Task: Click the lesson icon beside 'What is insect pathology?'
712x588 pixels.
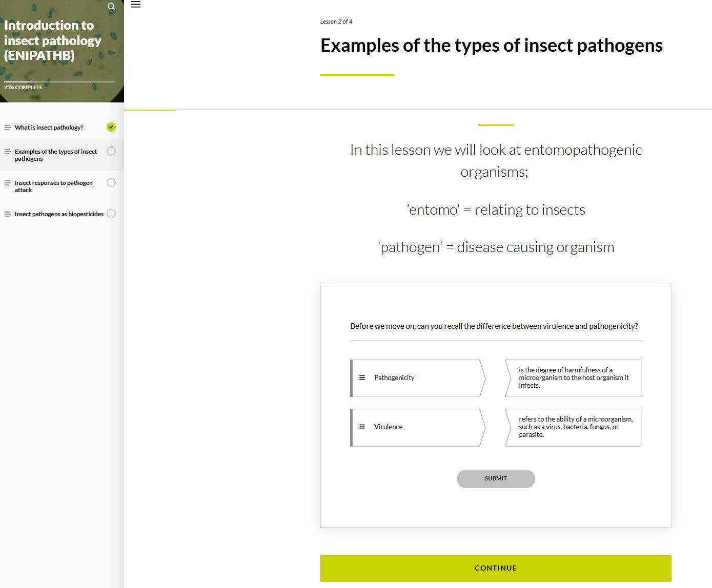Action: (x=7, y=127)
